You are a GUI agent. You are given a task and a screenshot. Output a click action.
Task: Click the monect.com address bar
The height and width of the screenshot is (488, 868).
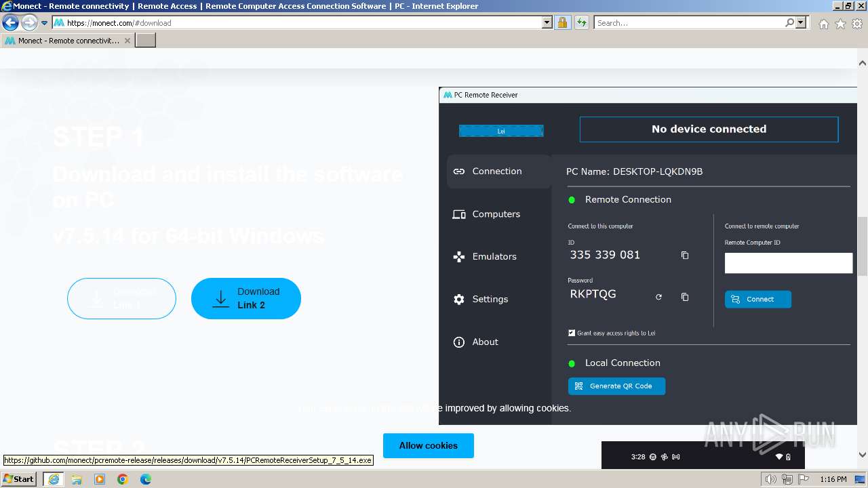point(297,22)
